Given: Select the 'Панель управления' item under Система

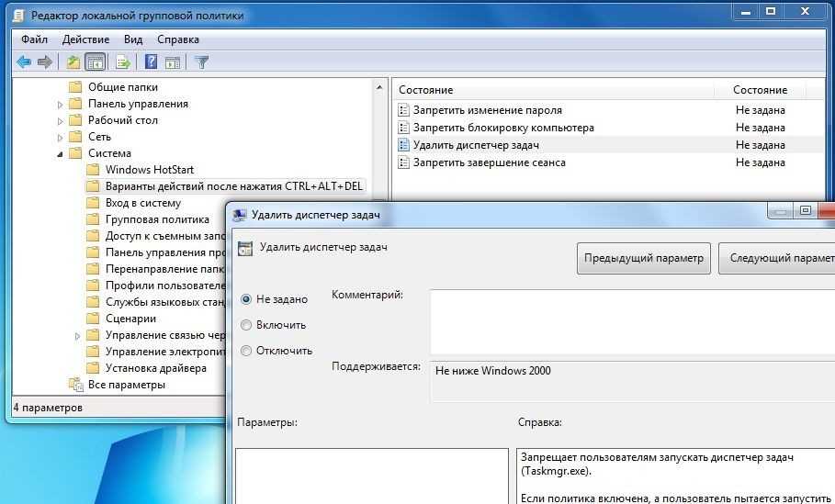Looking at the screenshot, I should 165,252.
